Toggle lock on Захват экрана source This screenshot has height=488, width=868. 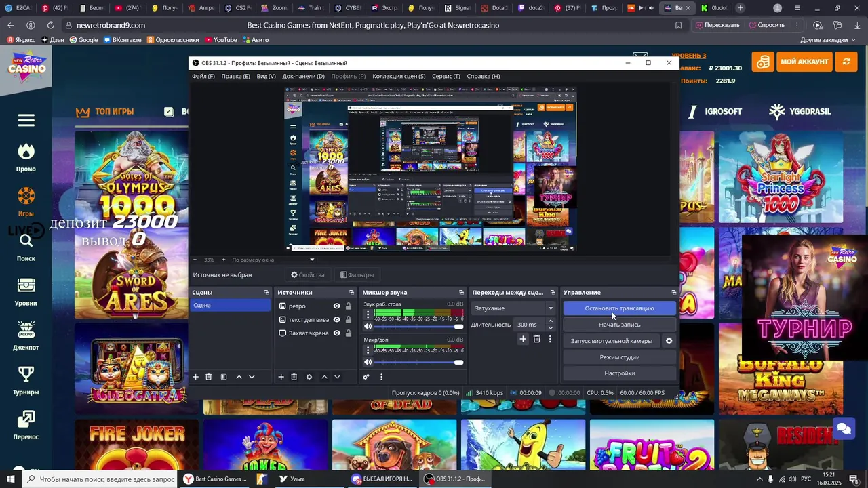(349, 333)
